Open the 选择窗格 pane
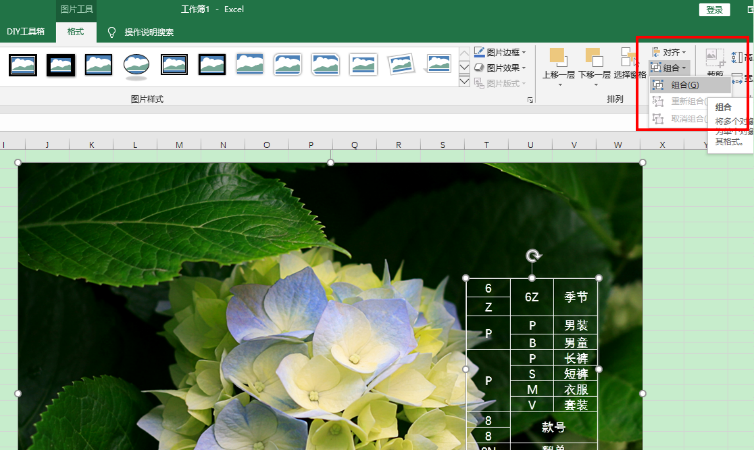The height and width of the screenshot is (450, 754). coord(629,62)
